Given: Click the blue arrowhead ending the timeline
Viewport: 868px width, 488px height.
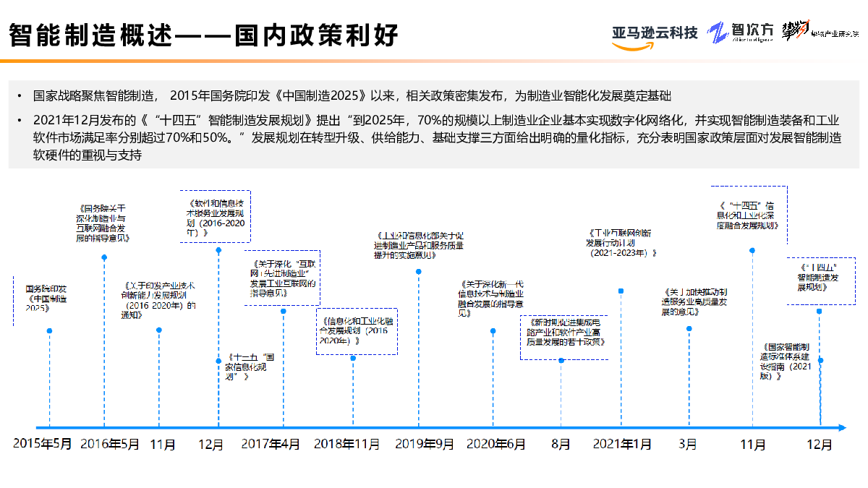Looking at the screenshot, I should click(840, 427).
